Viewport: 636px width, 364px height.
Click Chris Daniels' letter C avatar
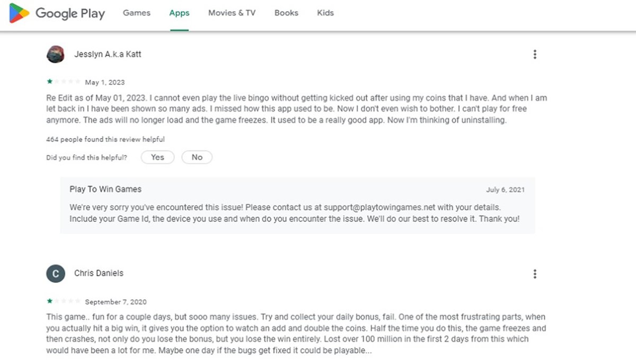(x=56, y=273)
